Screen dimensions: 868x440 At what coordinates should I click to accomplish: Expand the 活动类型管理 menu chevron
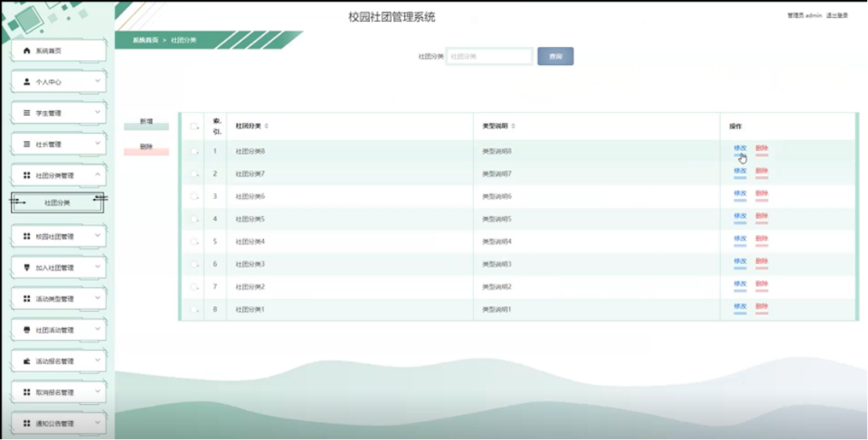(97, 298)
